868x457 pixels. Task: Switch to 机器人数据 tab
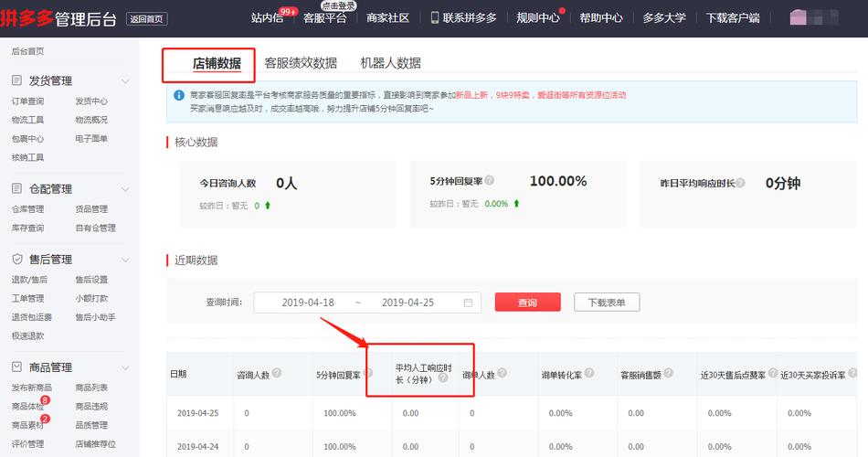pos(390,63)
